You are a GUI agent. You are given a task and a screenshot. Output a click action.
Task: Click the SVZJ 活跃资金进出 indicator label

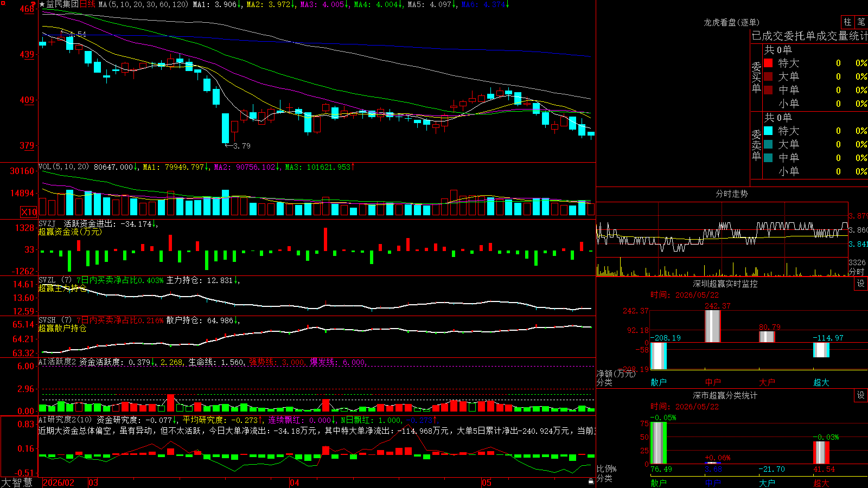(77, 223)
